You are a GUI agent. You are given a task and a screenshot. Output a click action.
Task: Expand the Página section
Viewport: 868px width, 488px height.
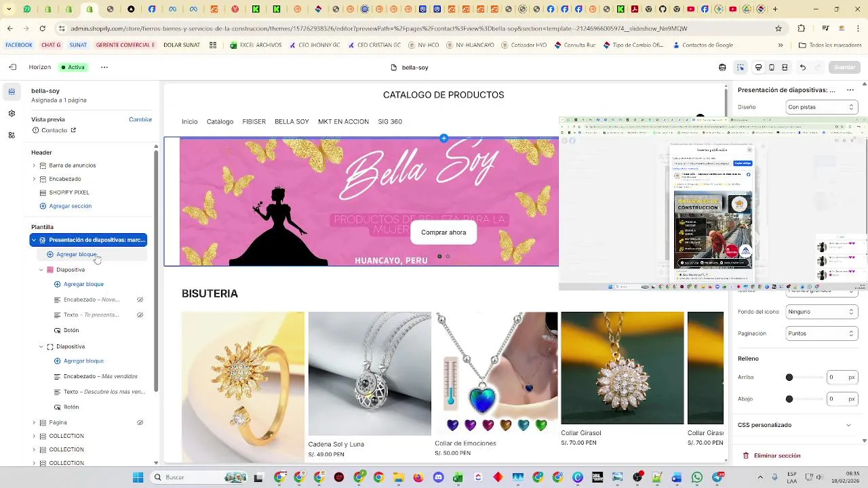coord(34,423)
